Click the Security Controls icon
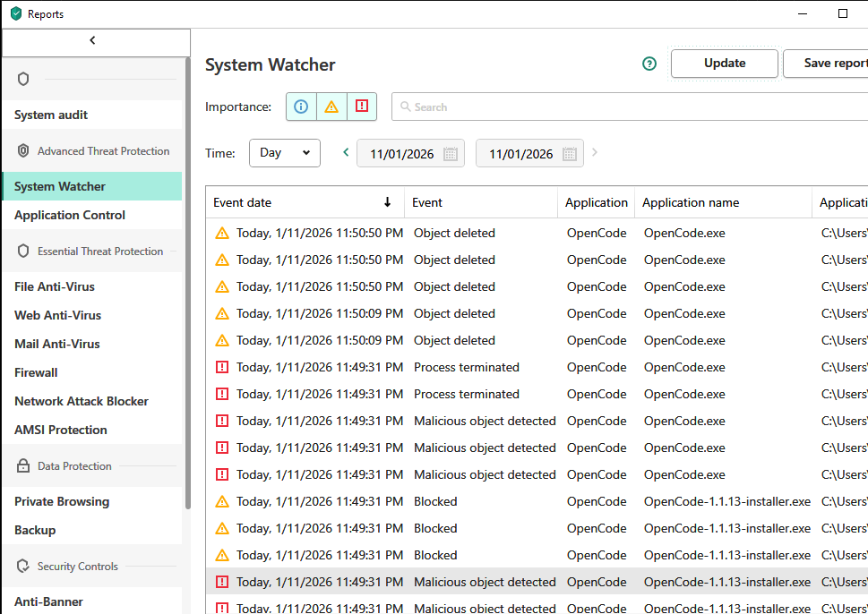Image resolution: width=868 pixels, height=614 pixels. pyautogui.click(x=23, y=566)
